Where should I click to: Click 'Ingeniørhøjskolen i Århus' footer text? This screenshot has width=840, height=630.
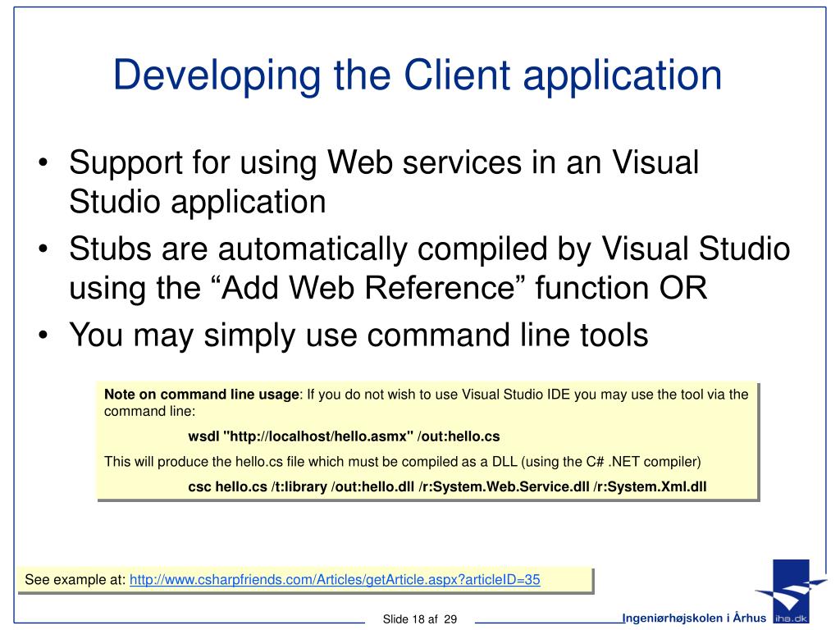tap(694, 619)
